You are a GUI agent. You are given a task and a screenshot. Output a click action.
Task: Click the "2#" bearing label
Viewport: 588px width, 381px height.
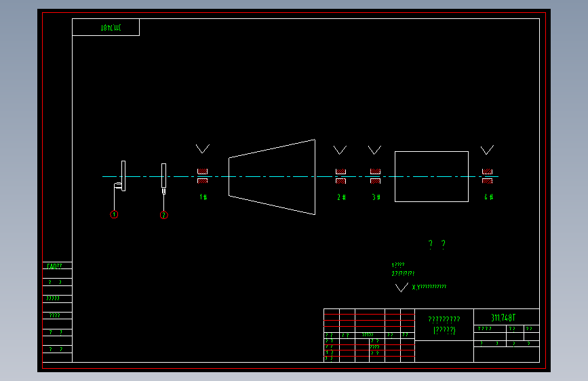(341, 197)
